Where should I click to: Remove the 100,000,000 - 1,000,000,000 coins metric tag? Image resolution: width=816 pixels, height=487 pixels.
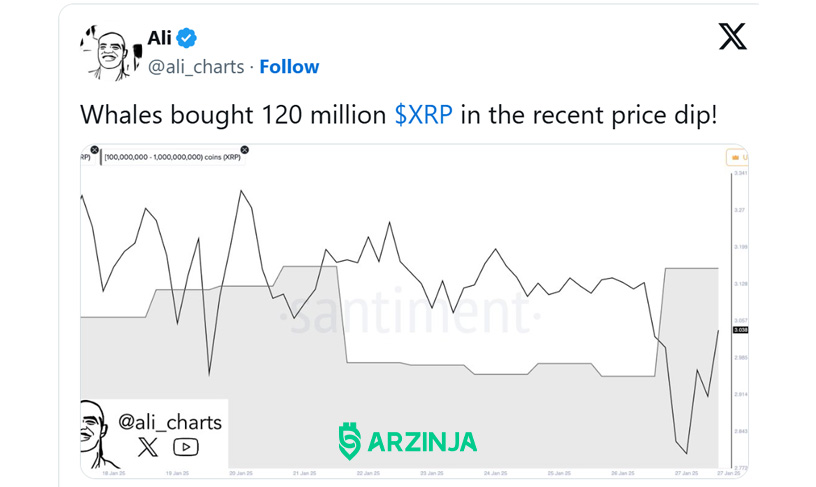point(244,150)
